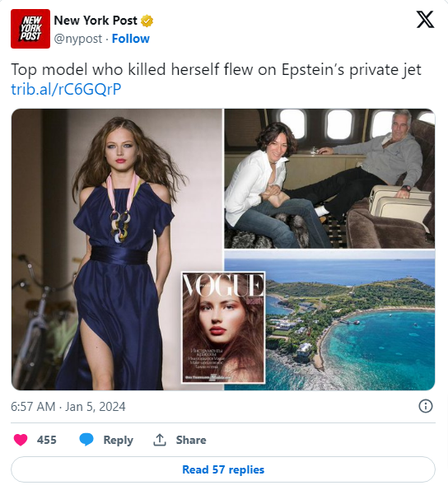Click the Share text label
Screen dimensions: 448x490
(x=191, y=440)
